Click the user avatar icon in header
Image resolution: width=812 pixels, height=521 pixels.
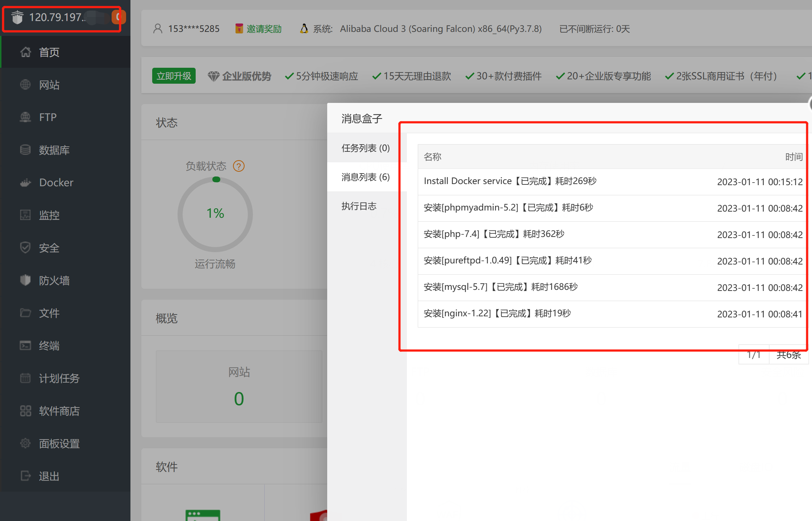click(158, 29)
